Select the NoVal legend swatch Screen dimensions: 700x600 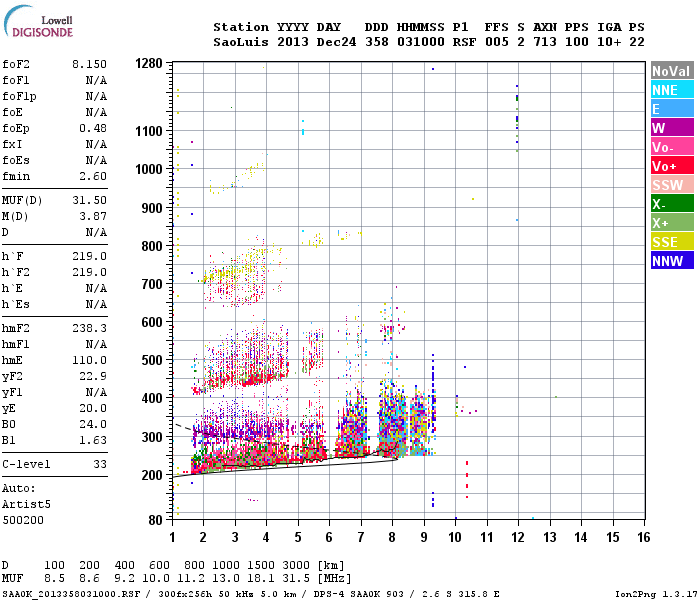(672, 71)
